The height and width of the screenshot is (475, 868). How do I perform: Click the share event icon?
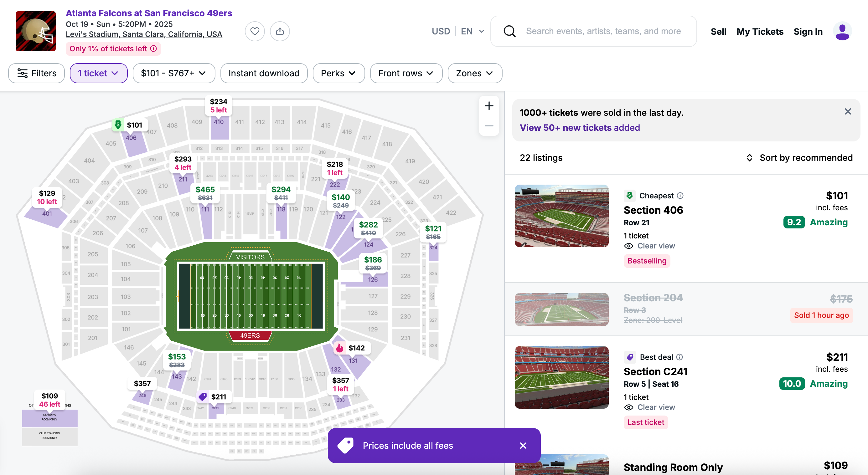click(280, 31)
